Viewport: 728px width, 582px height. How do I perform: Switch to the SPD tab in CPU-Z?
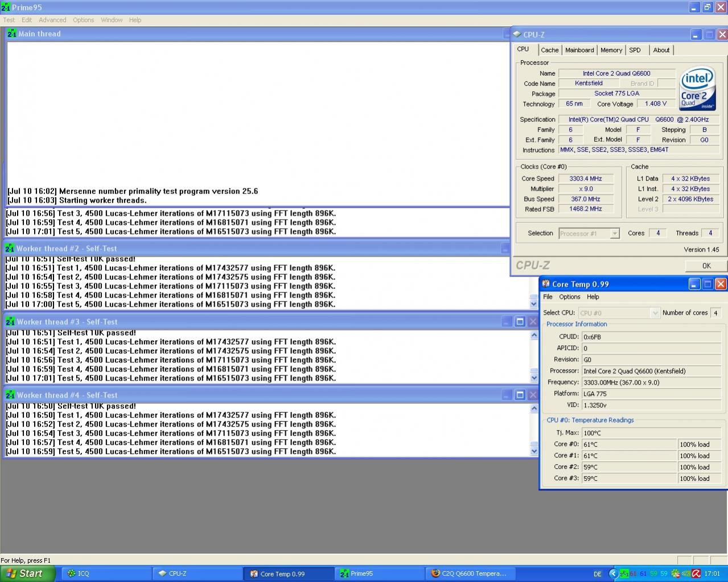point(635,50)
